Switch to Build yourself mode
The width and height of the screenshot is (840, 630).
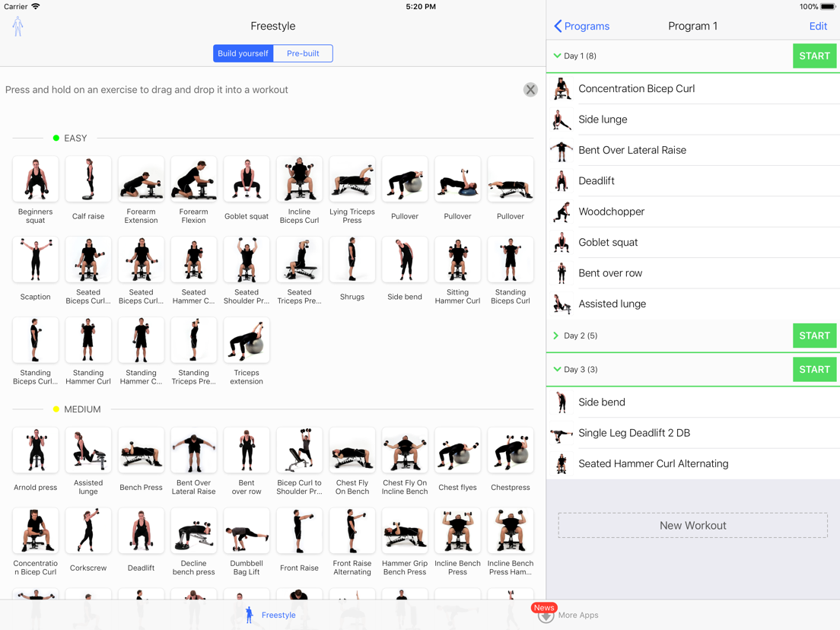[x=243, y=53]
